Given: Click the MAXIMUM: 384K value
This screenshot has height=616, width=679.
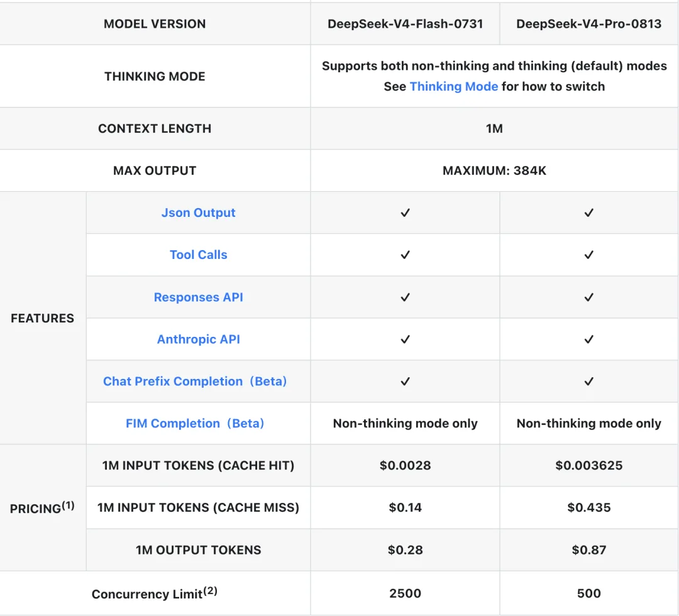Looking at the screenshot, I should tap(494, 170).
